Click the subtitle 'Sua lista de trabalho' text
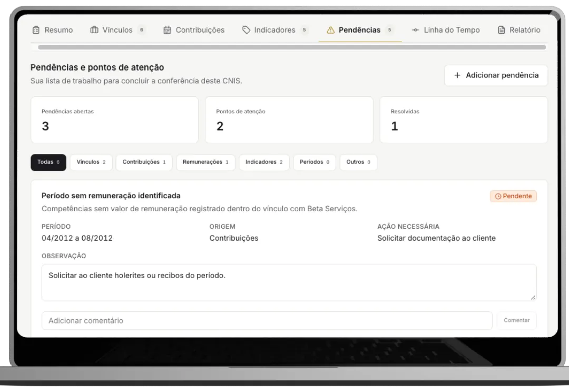Image resolution: width=569 pixels, height=392 pixels. (136, 81)
